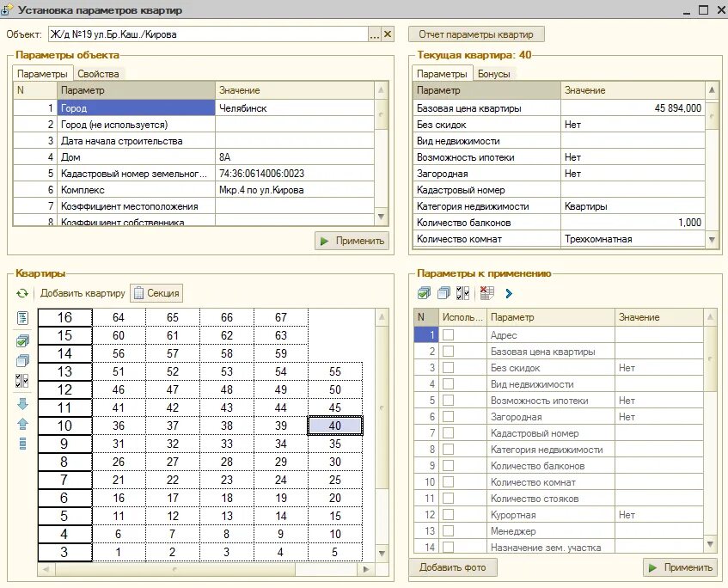This screenshot has width=728, height=588.
Task: Enable the Загородная row checkbox
Action: pyautogui.click(x=449, y=417)
